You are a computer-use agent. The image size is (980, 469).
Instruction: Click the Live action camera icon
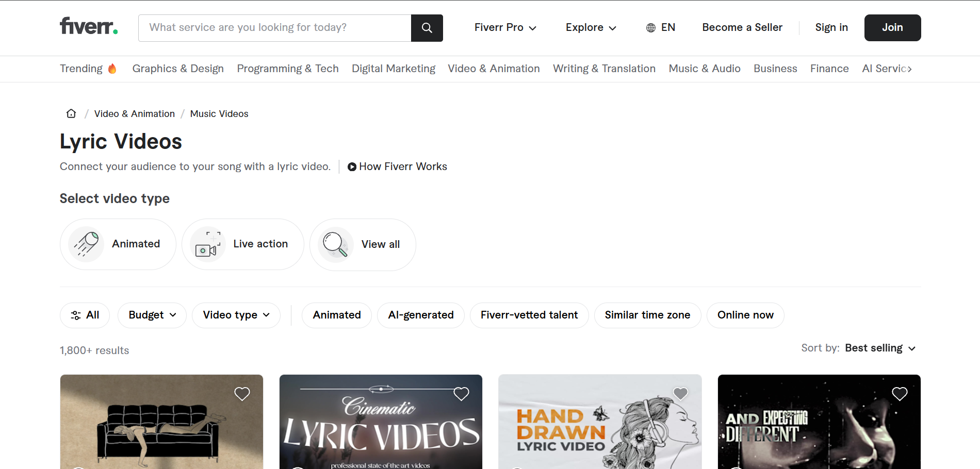click(x=208, y=244)
